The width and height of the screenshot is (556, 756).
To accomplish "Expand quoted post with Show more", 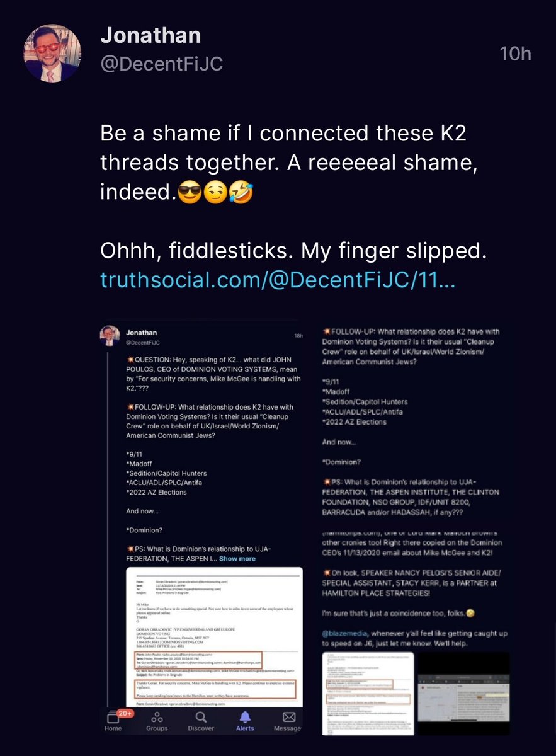I will pyautogui.click(x=237, y=558).
